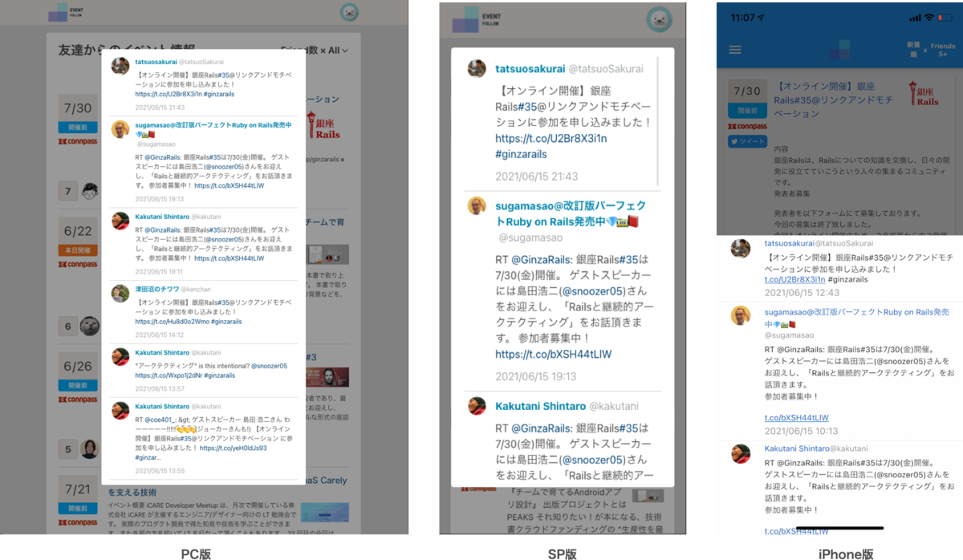Screen dimensions: 963x560
Task: Open https://t.co/U2Br8X3i1n link in PC版 popup
Action: [168, 94]
